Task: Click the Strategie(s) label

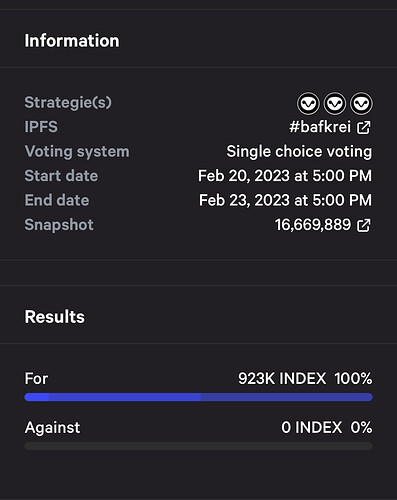Action: [68, 102]
